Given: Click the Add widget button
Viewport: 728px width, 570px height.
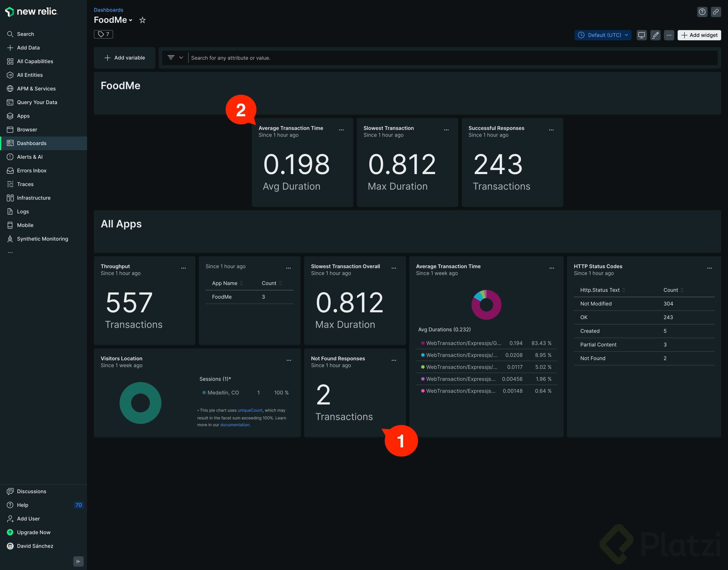Looking at the screenshot, I should coord(699,35).
